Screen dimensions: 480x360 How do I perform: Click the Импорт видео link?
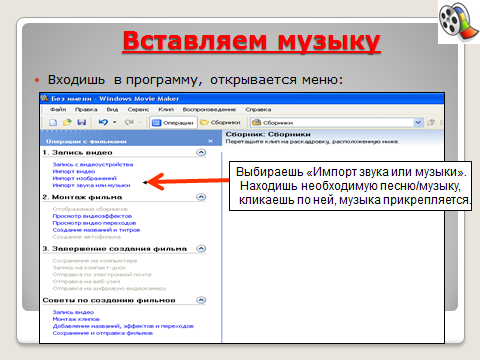coord(74,171)
